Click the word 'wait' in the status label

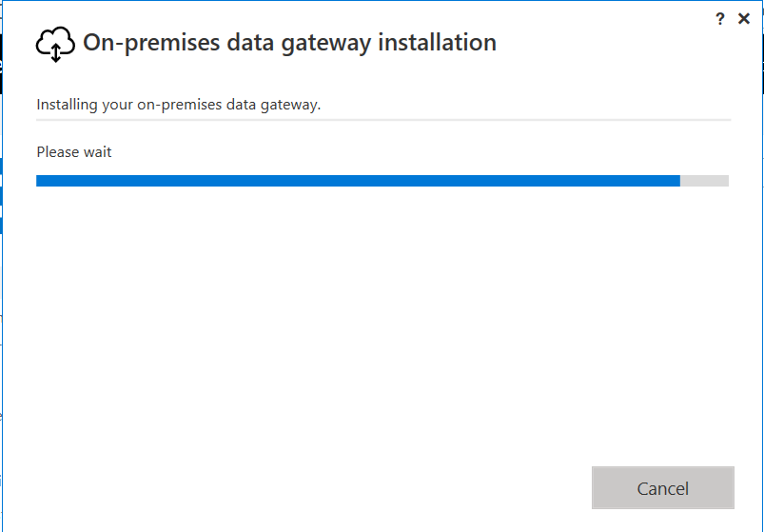(97, 152)
